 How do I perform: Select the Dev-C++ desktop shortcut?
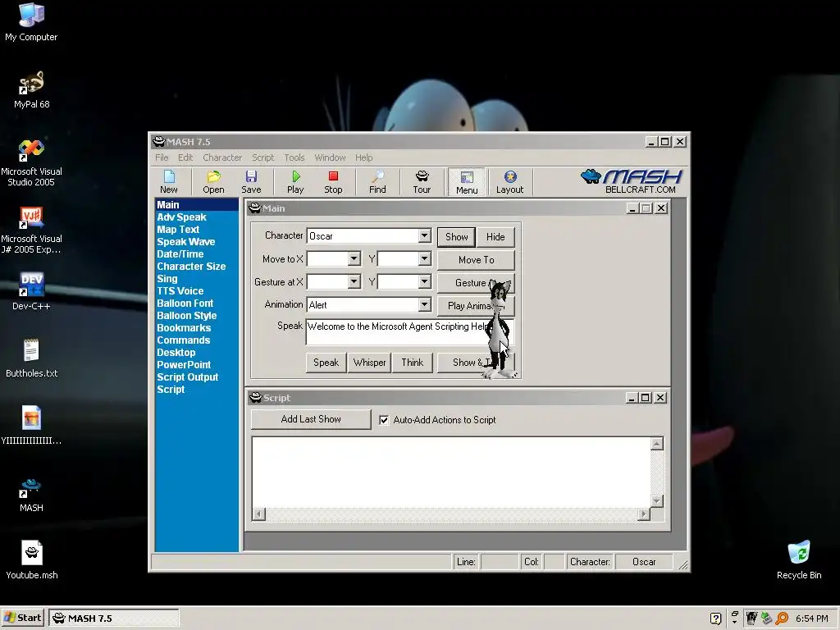[31, 292]
